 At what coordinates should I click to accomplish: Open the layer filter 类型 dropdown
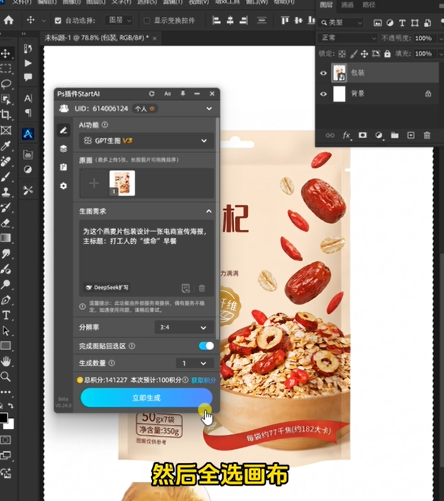coord(341,23)
